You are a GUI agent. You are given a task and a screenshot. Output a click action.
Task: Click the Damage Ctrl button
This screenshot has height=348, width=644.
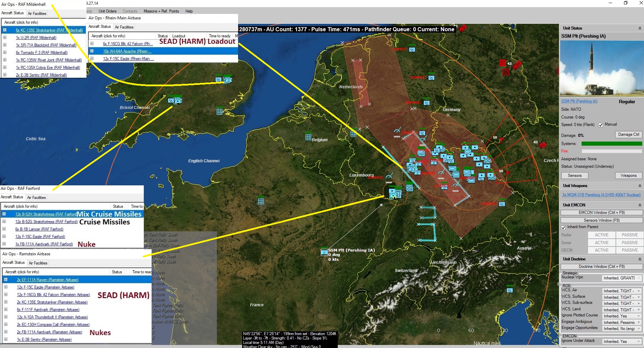(x=628, y=134)
